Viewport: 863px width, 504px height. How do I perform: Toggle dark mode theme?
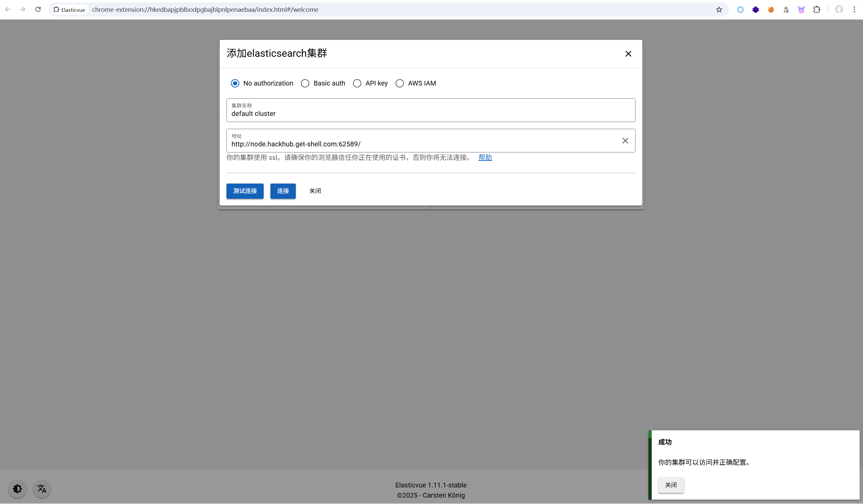[x=17, y=488]
